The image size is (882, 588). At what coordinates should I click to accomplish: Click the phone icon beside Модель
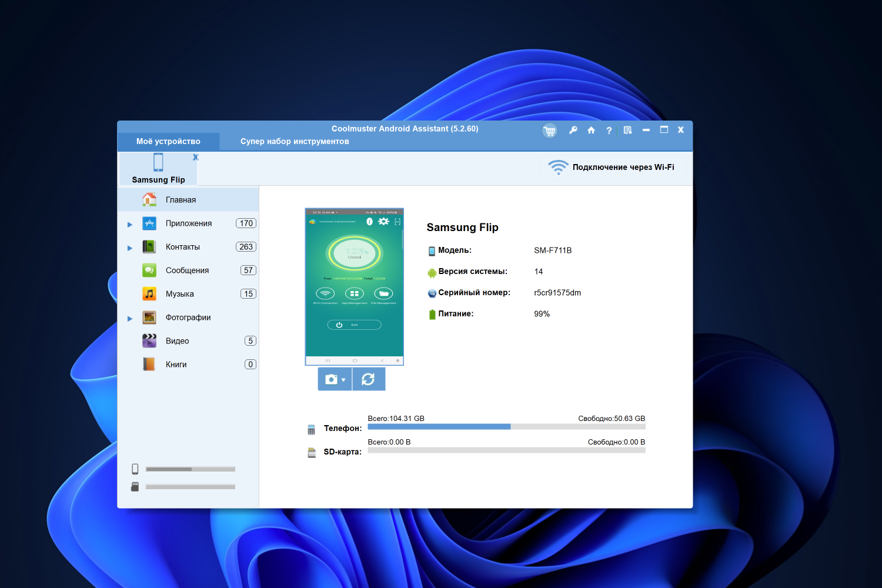click(x=432, y=251)
